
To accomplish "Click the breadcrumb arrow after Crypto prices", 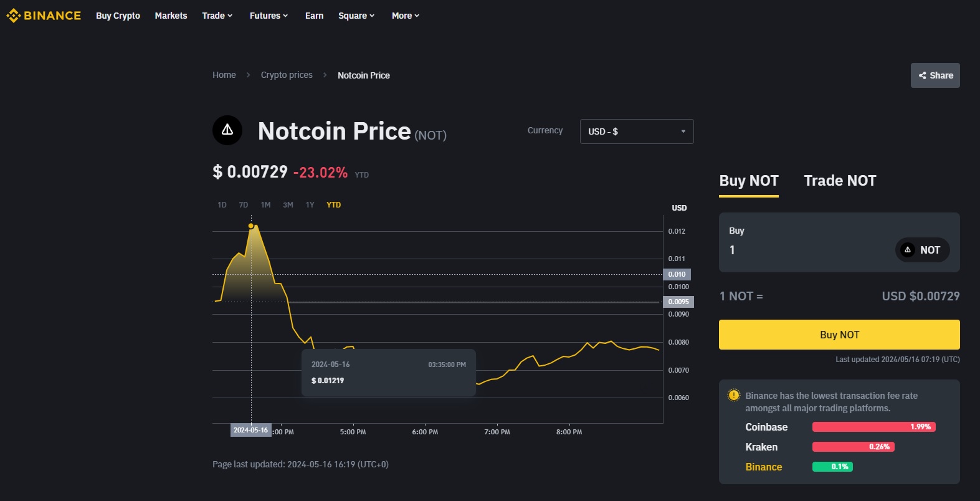I will [x=325, y=75].
